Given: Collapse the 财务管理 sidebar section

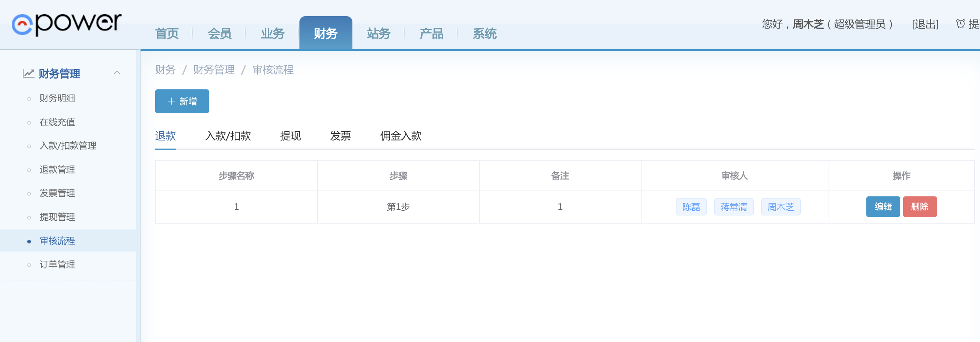Looking at the screenshot, I should pyautogui.click(x=117, y=73).
